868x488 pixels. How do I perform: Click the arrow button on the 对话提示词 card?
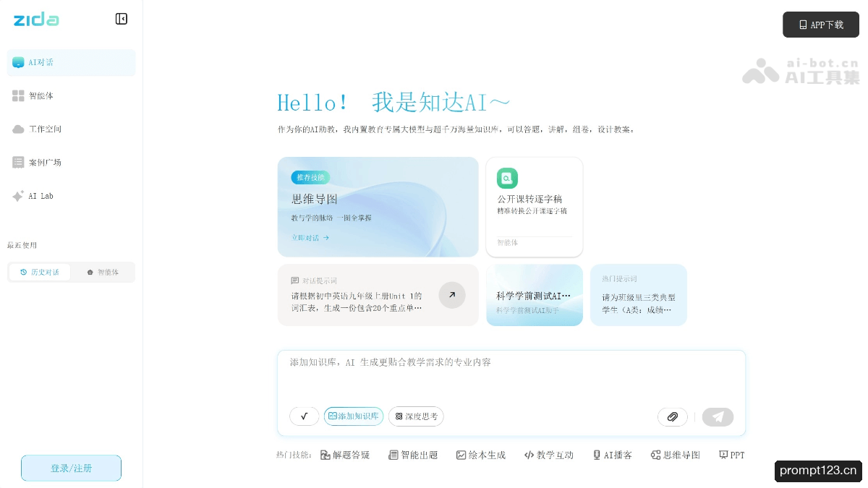click(452, 295)
